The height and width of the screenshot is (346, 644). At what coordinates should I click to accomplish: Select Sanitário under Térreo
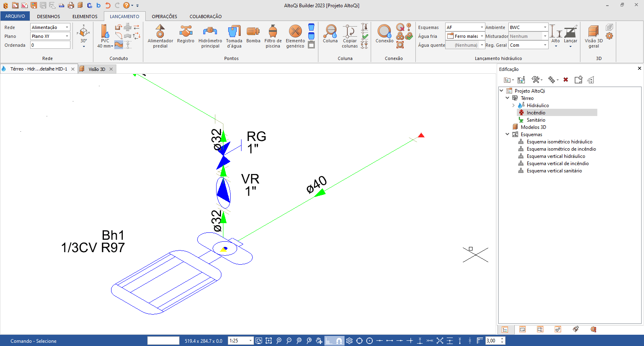pos(536,120)
